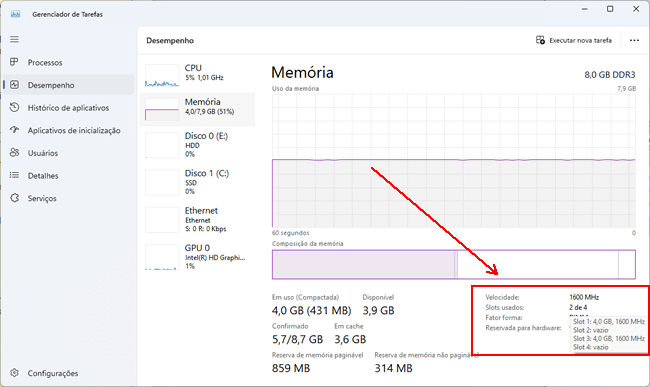Open the Processos icon in sidebar
650x387 pixels.
coord(15,62)
